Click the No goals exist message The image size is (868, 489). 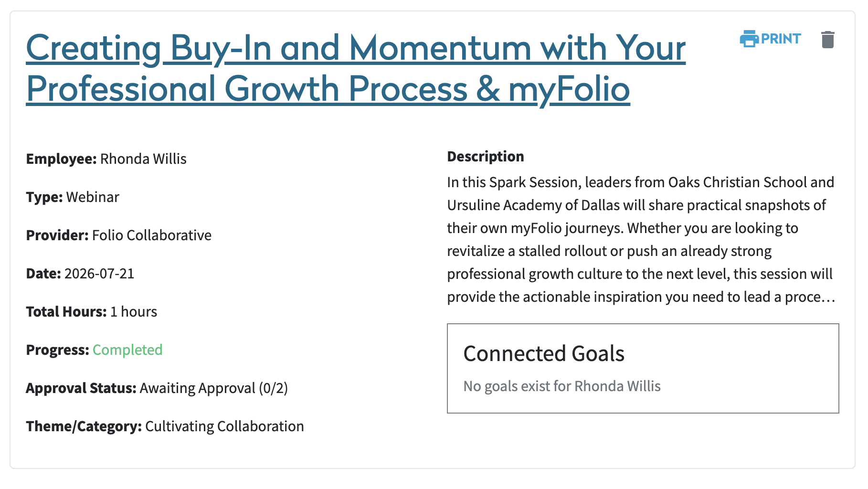(x=562, y=386)
